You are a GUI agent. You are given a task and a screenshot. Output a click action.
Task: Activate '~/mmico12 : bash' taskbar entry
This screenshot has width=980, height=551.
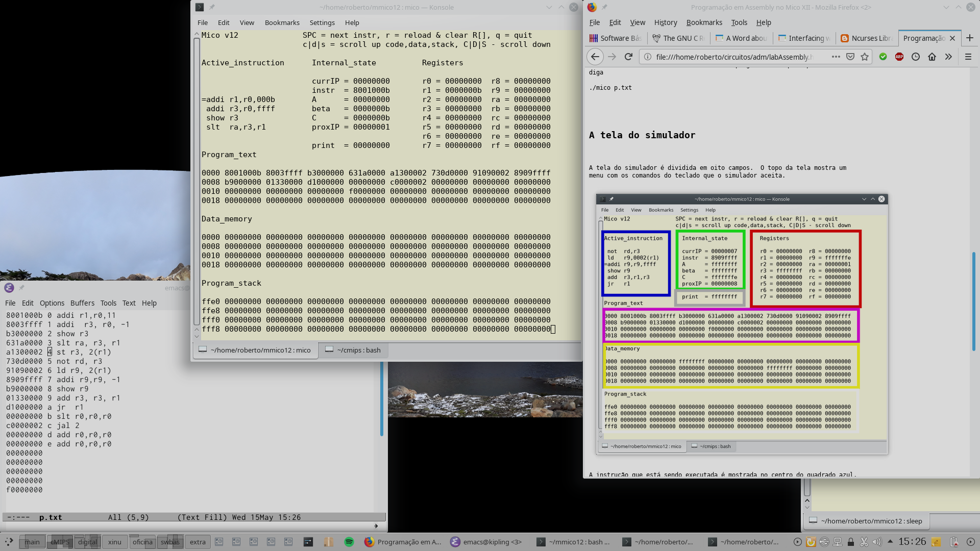[573, 542]
